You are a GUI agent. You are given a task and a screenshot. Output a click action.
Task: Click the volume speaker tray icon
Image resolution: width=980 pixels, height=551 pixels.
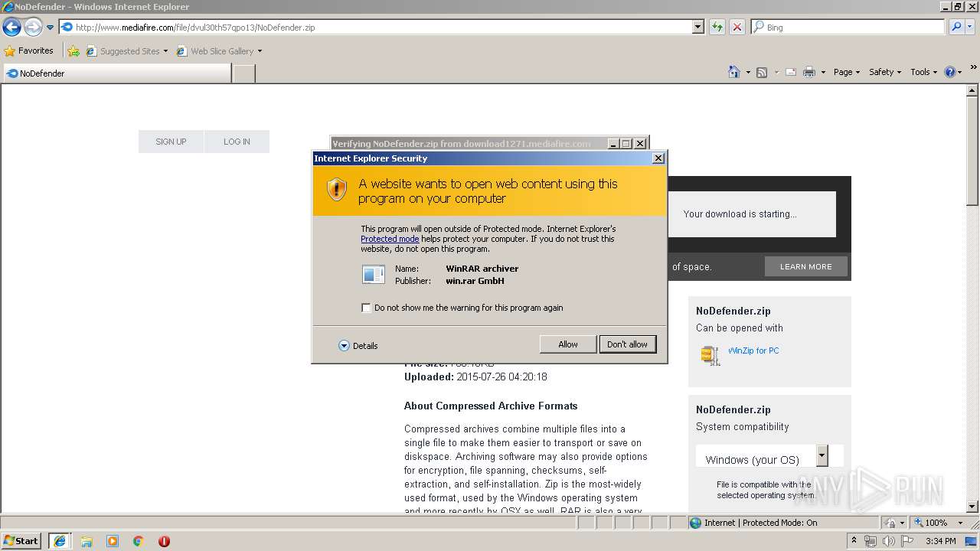tap(888, 541)
